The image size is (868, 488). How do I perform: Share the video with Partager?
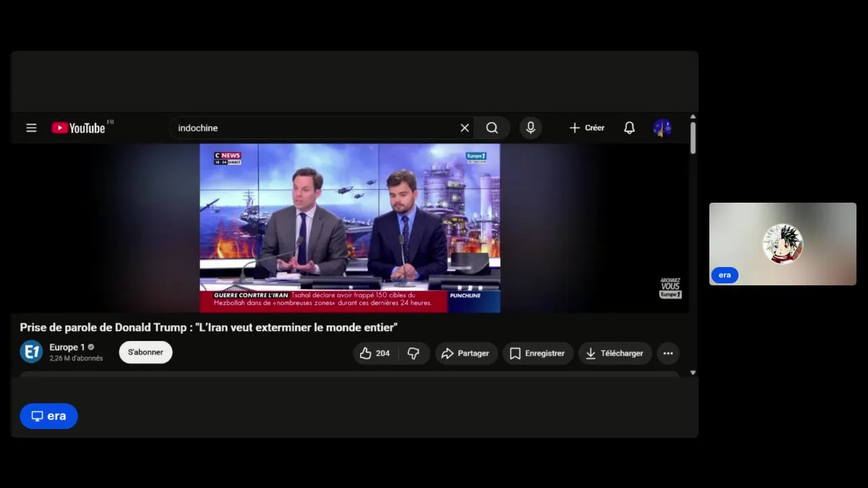pyautogui.click(x=466, y=353)
